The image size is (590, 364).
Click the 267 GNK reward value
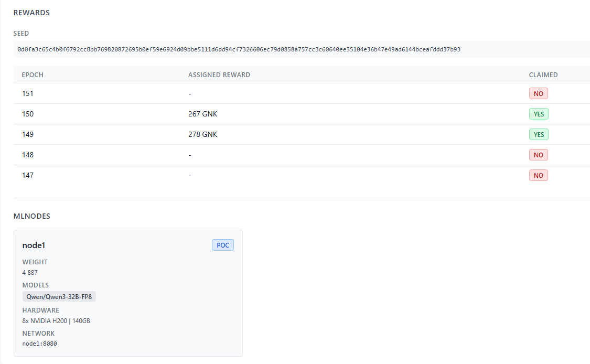[202, 114]
